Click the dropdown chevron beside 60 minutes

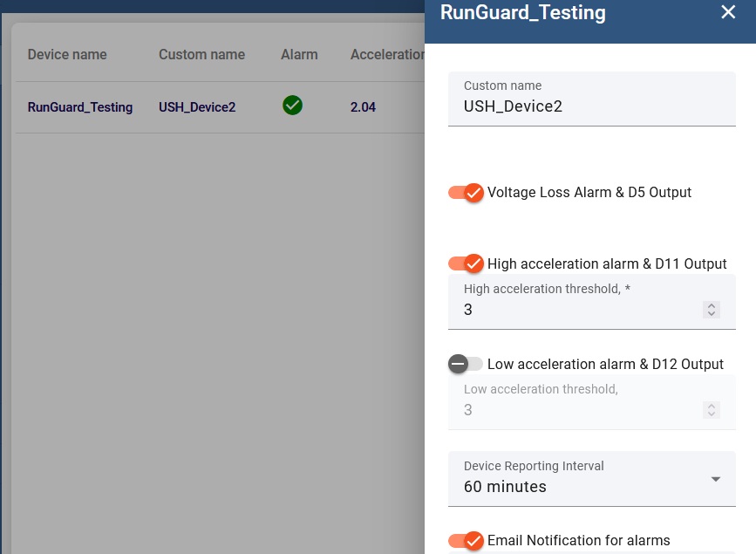click(x=715, y=478)
